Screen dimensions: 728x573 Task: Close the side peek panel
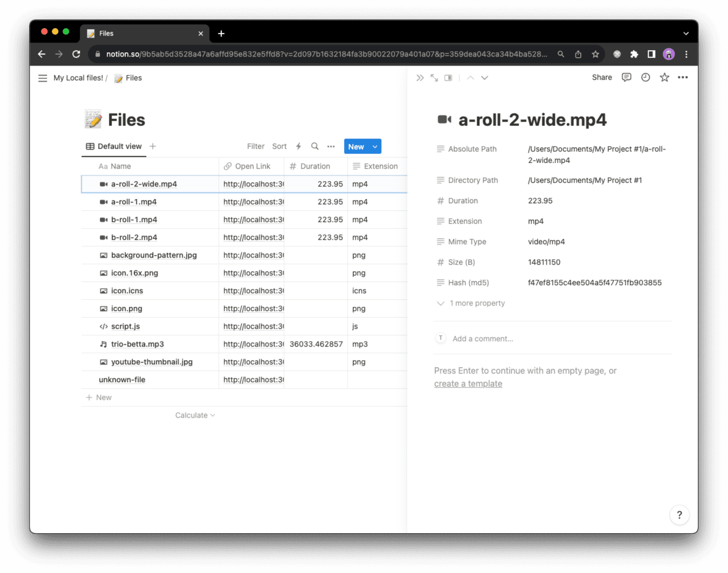click(420, 78)
